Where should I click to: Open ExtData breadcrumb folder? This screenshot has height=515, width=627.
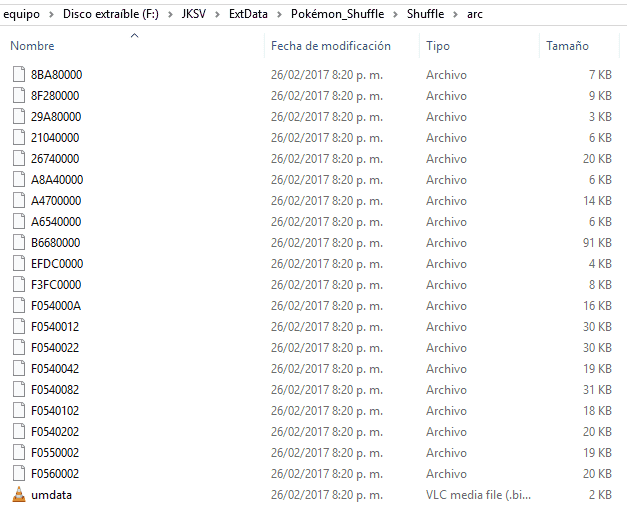[x=248, y=14]
